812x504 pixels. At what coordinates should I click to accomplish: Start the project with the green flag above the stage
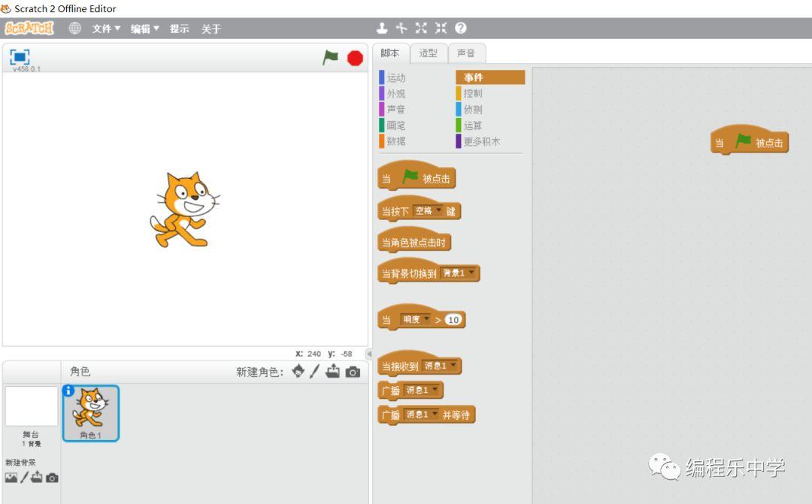tap(330, 57)
